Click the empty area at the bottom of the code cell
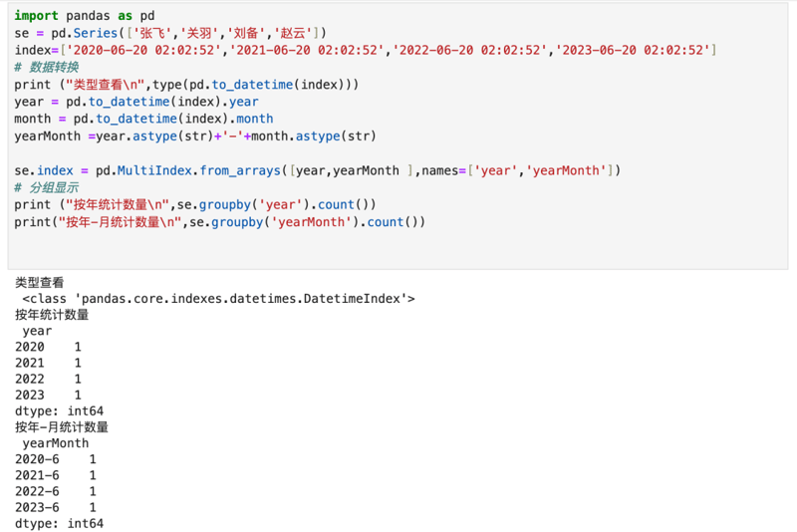The image size is (797, 532). click(397, 249)
